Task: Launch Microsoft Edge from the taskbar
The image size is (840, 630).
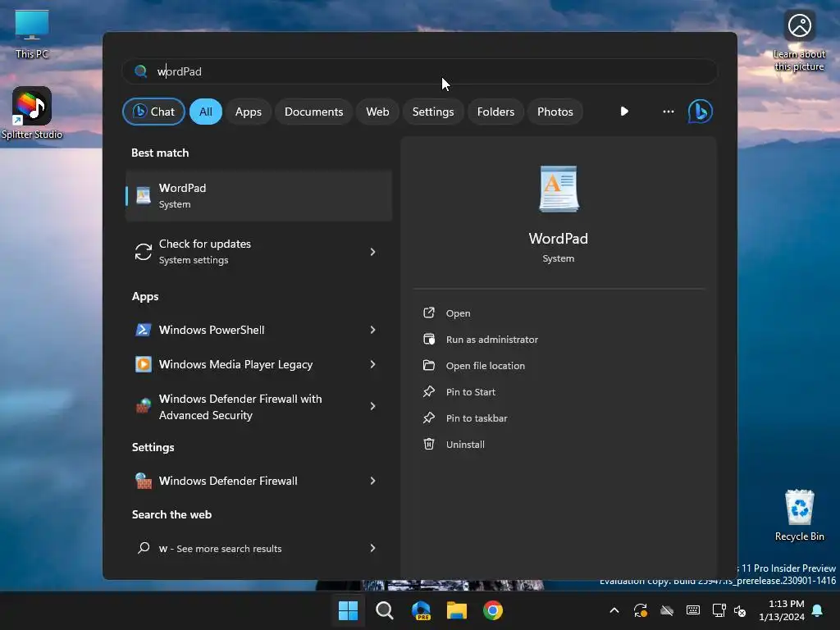Action: pyautogui.click(x=421, y=610)
